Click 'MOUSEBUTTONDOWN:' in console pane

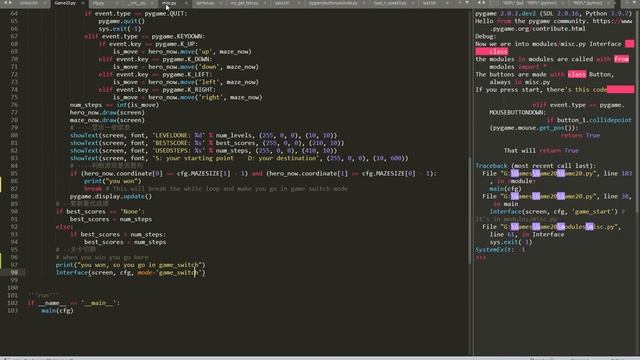click(517, 113)
